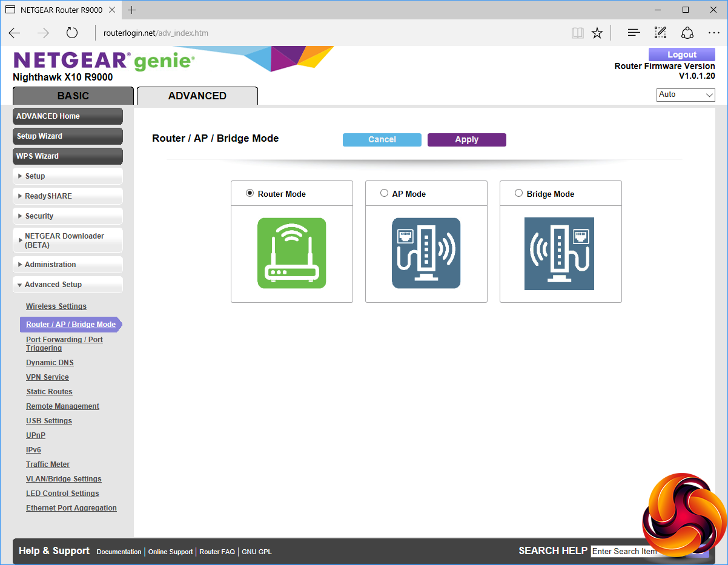The image size is (728, 565).
Task: Open VLAN/Bridge Settings link
Action: point(64,479)
